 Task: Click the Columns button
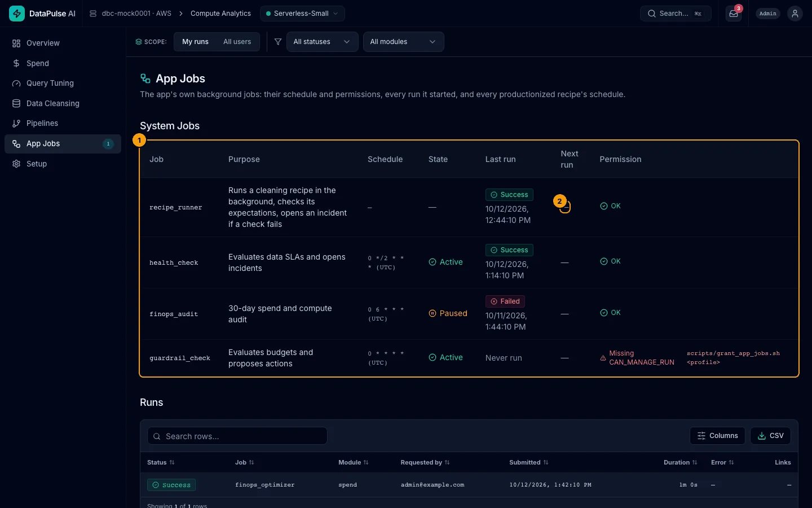click(717, 436)
